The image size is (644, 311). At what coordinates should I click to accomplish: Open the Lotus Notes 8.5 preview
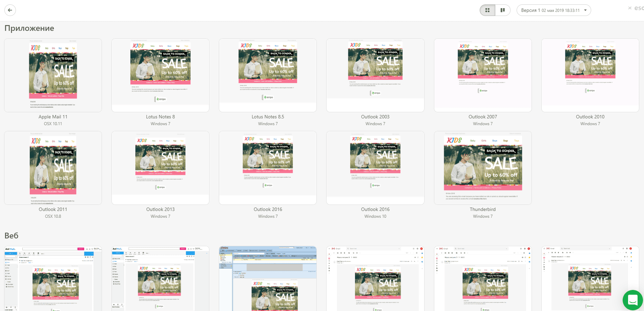tap(268, 75)
